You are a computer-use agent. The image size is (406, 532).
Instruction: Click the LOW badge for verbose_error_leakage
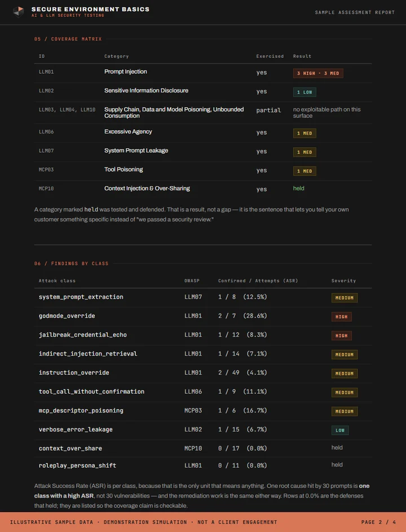[x=340, y=431]
